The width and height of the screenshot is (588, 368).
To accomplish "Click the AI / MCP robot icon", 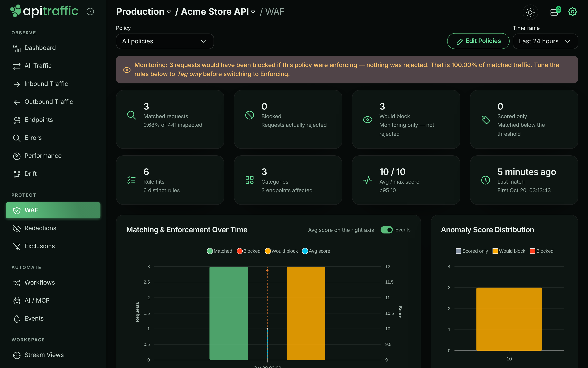I will point(17,301).
